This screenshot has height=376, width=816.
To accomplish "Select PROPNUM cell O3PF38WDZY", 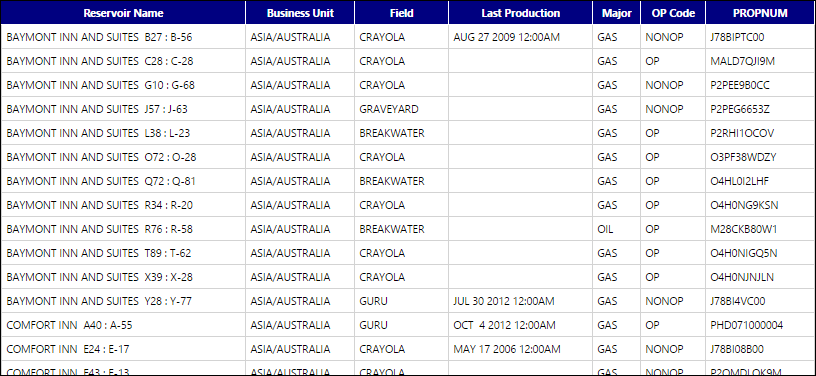I will [x=760, y=157].
